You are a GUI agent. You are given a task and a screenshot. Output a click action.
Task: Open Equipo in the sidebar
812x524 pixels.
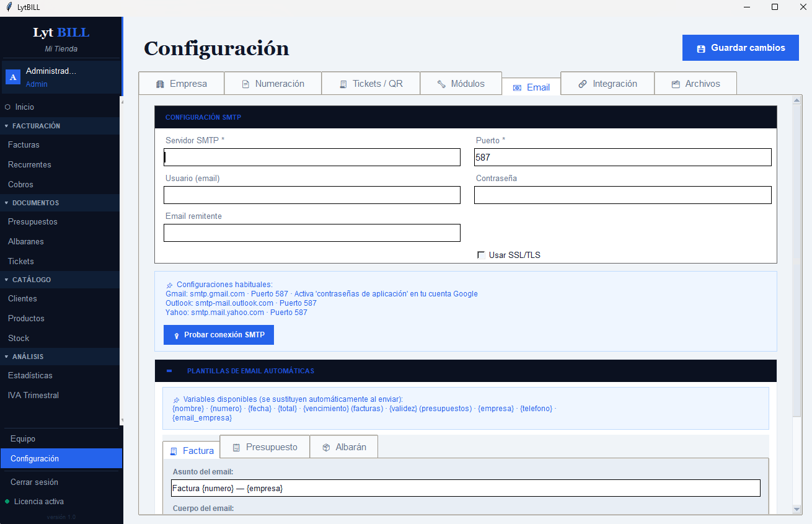61,438
